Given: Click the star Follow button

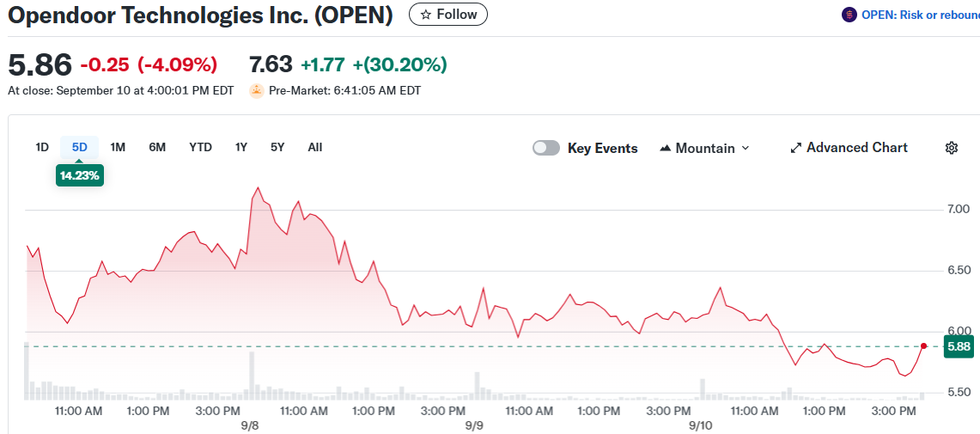Looking at the screenshot, I should [x=448, y=15].
